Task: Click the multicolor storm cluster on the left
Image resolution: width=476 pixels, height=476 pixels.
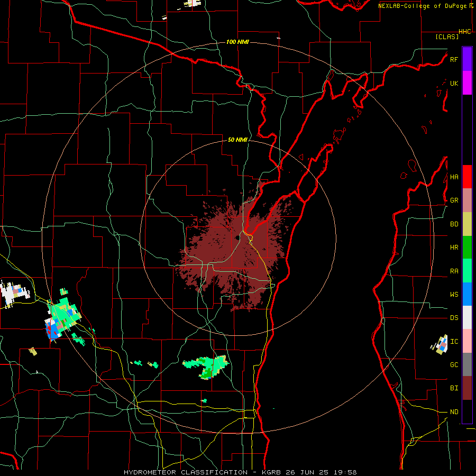Action: (62, 319)
